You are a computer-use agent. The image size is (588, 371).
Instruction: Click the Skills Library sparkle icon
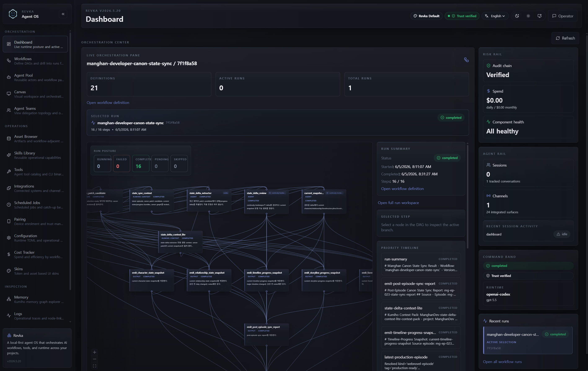9,155
